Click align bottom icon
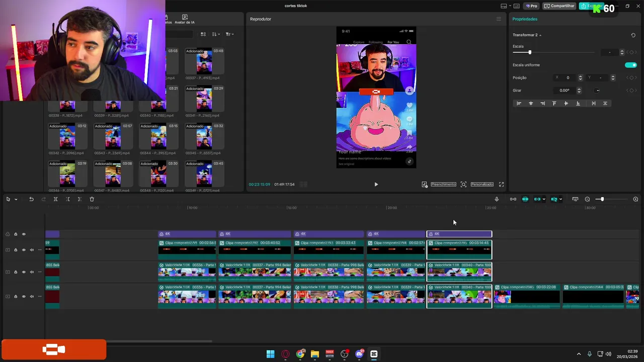Screen dimensions: 644x362 click(x=578, y=104)
